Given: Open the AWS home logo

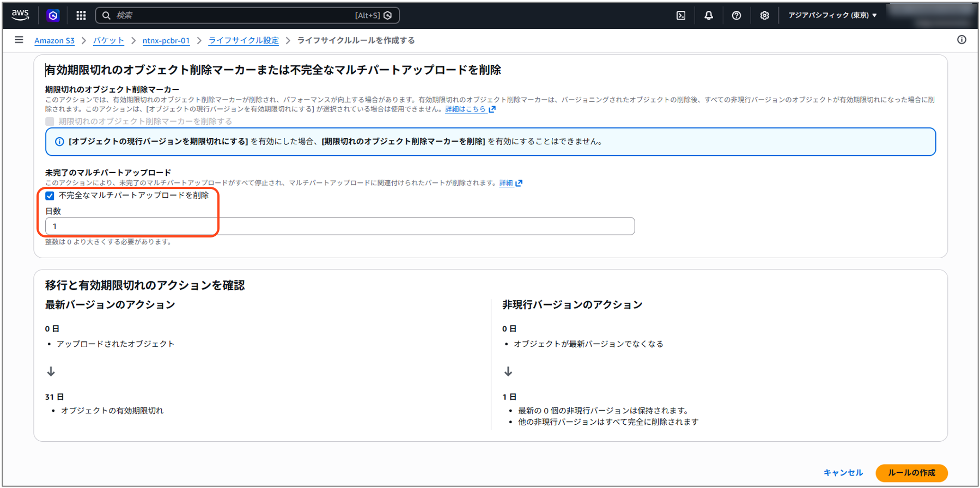Looking at the screenshot, I should tap(20, 15).
